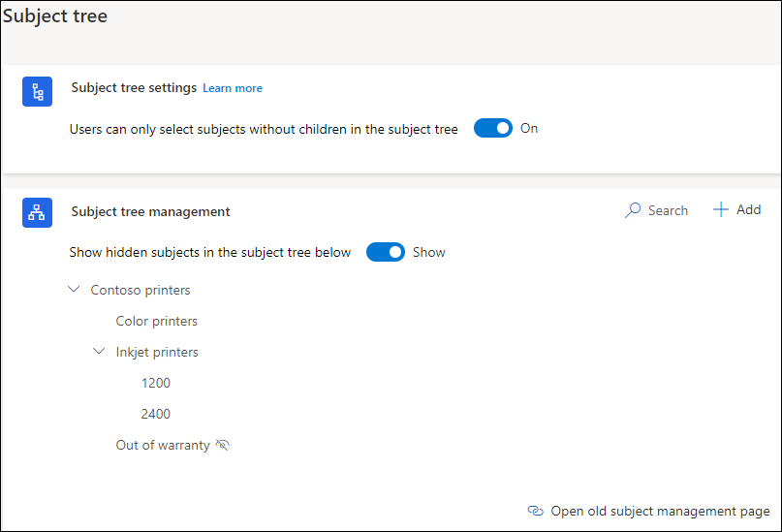The width and height of the screenshot is (782, 532).
Task: Open old subject management page
Action: 660,511
